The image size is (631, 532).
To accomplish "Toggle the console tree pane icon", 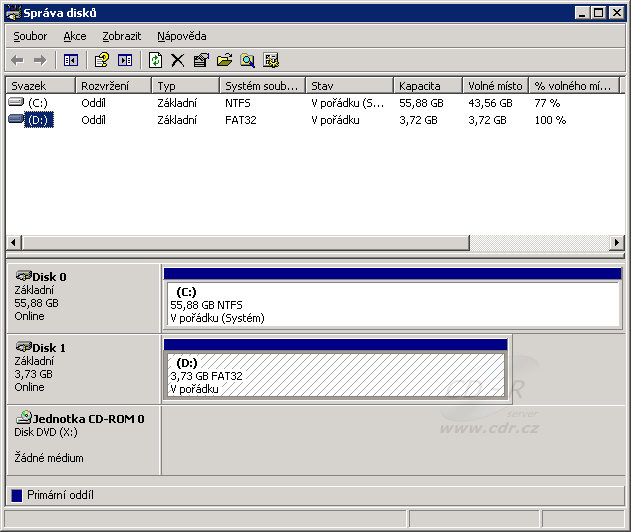I will click(70, 60).
